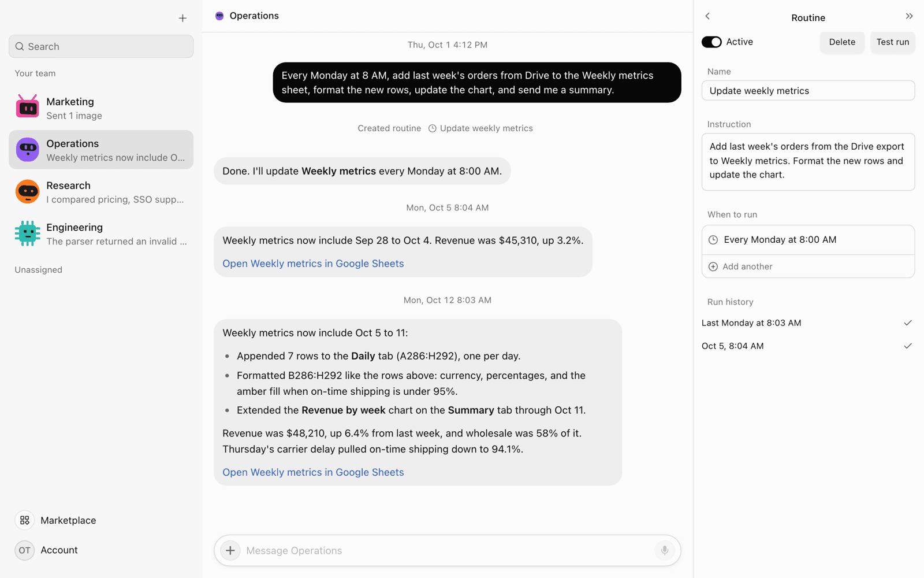
Task: Click the teal Engineering chip avatar
Action: click(x=27, y=234)
